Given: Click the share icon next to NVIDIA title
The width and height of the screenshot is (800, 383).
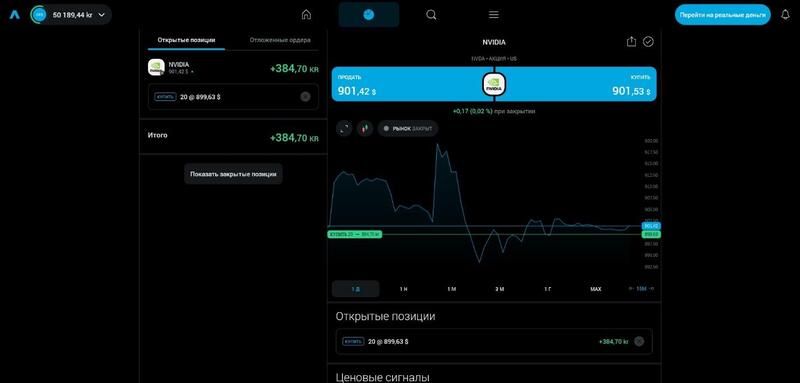Looking at the screenshot, I should (631, 42).
